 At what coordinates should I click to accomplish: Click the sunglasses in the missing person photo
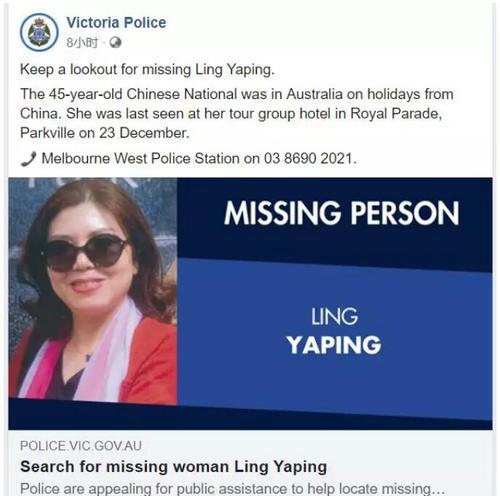click(87, 252)
